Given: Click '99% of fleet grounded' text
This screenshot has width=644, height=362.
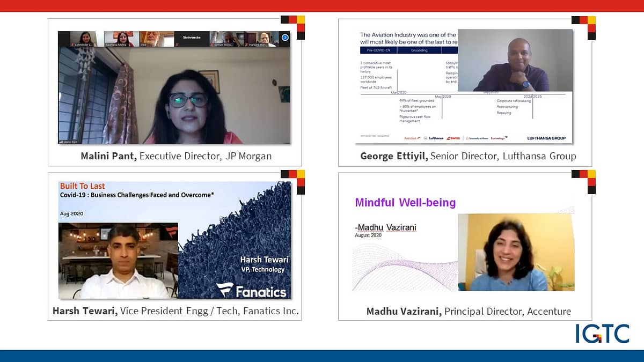Looking at the screenshot, I should pos(416,101).
